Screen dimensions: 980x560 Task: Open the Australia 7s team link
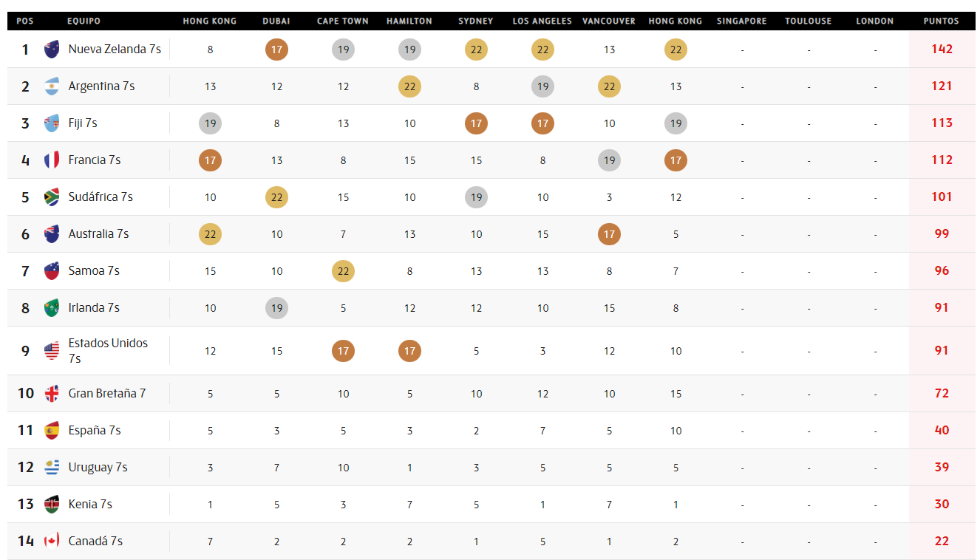coord(98,234)
